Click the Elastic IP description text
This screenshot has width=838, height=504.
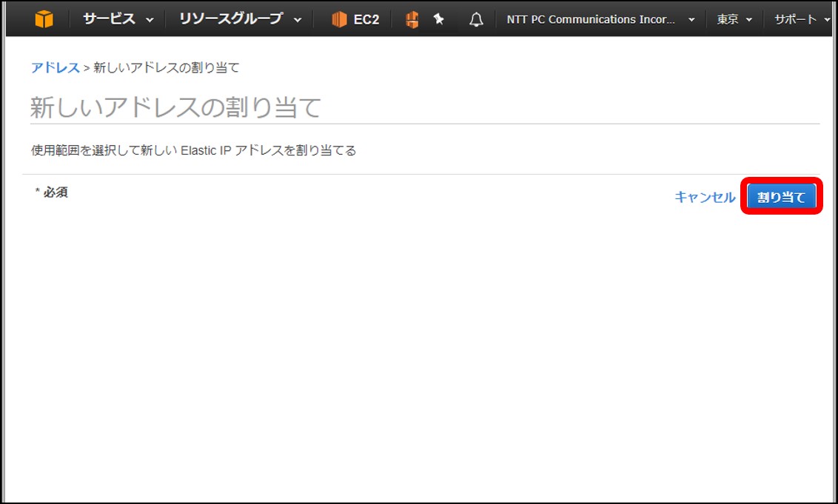click(x=193, y=151)
